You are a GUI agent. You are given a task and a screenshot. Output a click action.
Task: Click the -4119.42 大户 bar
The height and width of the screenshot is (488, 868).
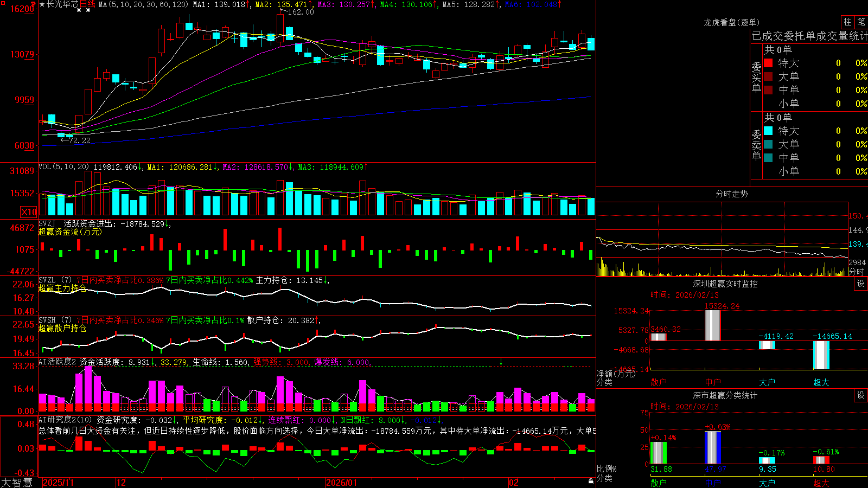pyautogui.click(x=767, y=345)
